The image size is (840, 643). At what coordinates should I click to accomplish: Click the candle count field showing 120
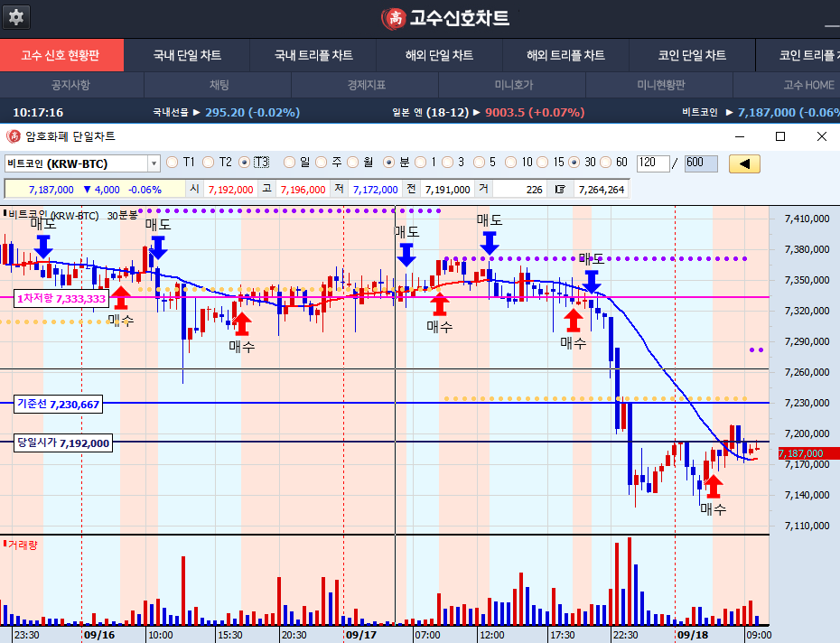(x=649, y=163)
